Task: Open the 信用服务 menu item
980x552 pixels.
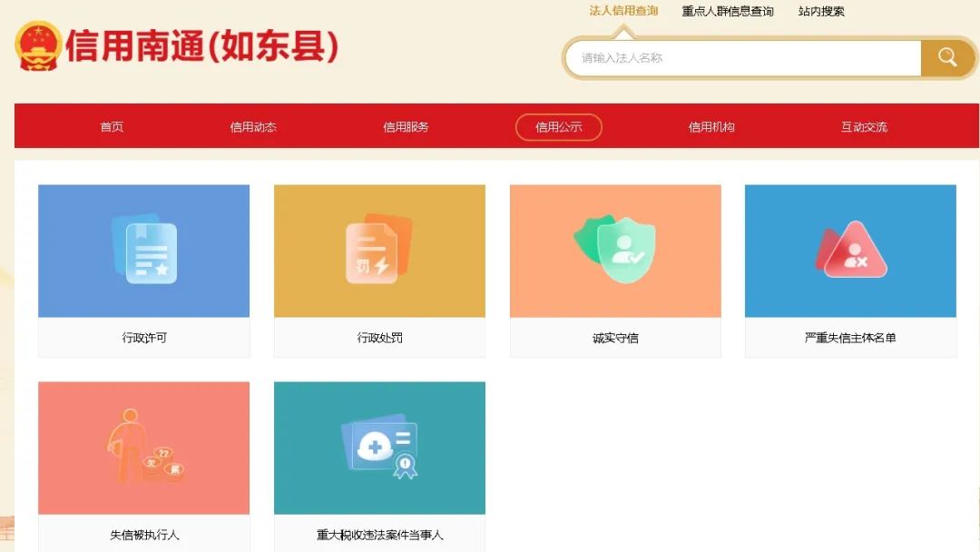Action: (x=406, y=127)
